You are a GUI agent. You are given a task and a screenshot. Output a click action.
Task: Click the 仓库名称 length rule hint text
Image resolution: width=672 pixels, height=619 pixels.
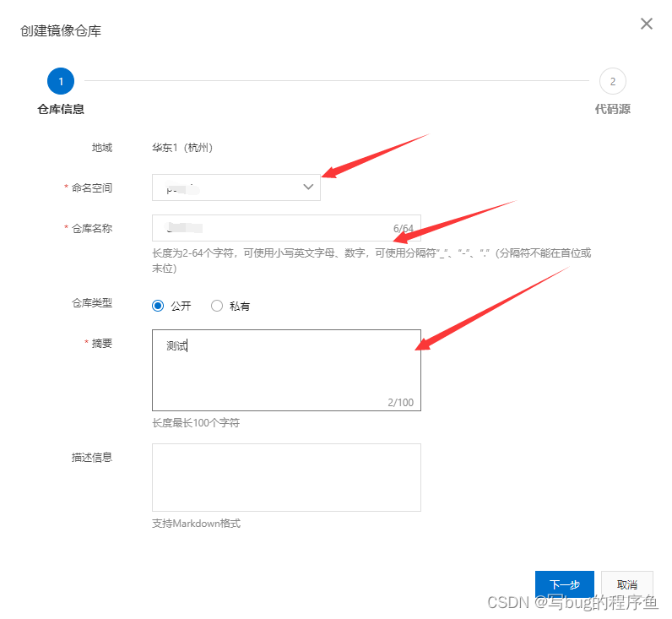371,261
